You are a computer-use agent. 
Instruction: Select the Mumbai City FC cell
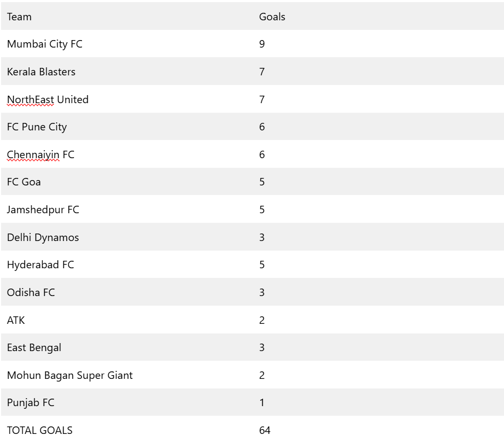point(45,44)
